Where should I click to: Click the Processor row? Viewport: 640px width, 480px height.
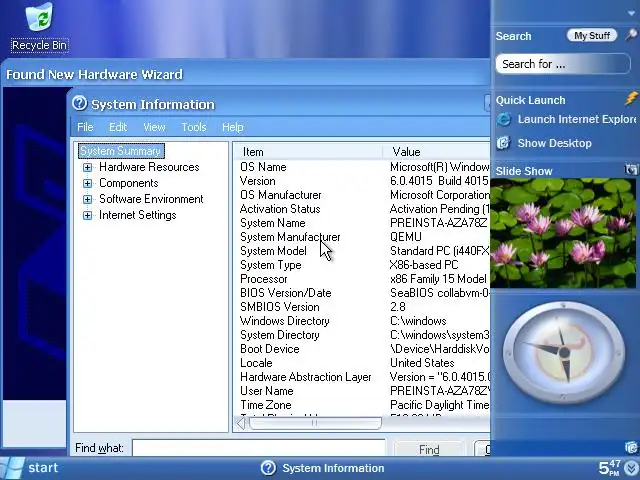[x=364, y=279]
